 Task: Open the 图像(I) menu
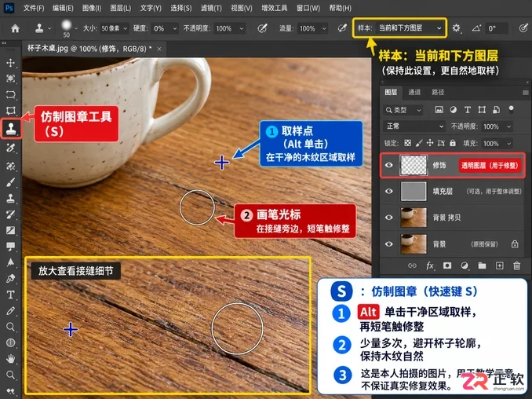92,8
